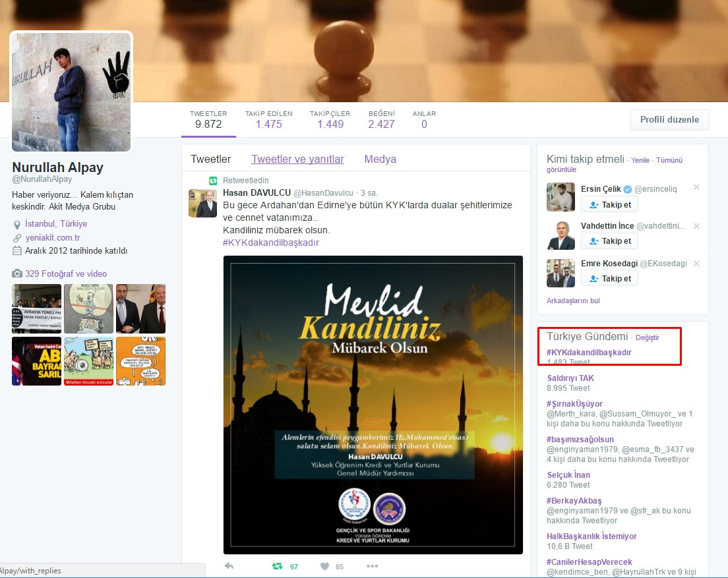Open the Profili düzenle button

669,120
